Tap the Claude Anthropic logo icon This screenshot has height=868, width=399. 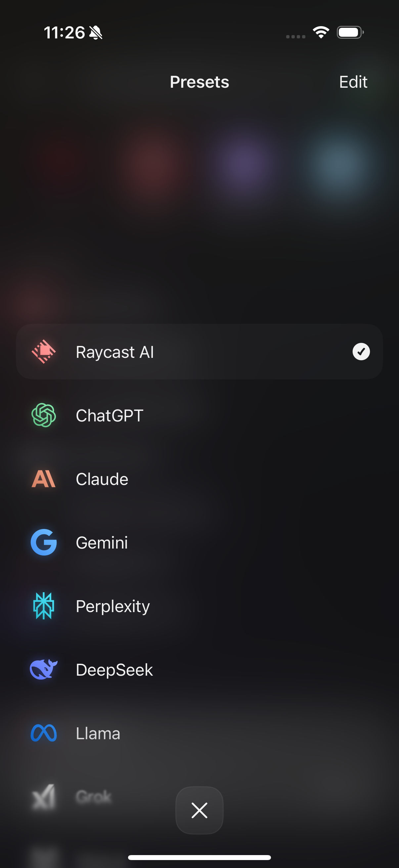point(44,479)
